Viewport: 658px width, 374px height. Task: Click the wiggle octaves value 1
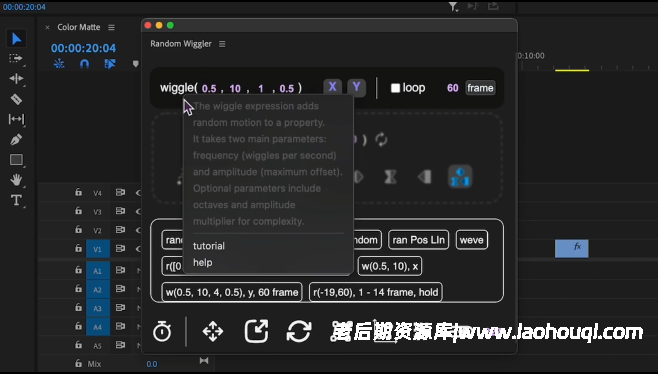[x=261, y=89]
